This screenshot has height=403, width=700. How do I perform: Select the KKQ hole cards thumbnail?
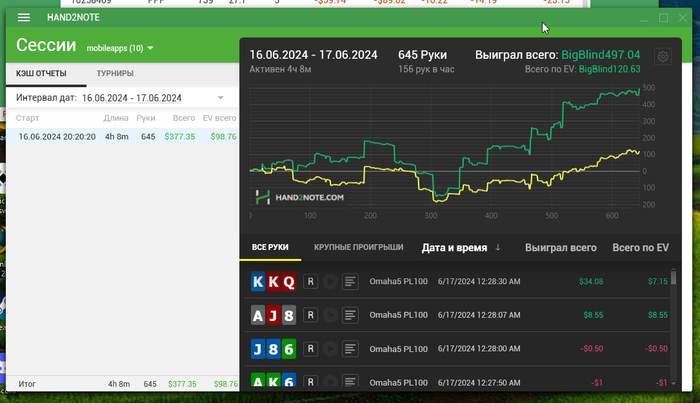pos(273,282)
